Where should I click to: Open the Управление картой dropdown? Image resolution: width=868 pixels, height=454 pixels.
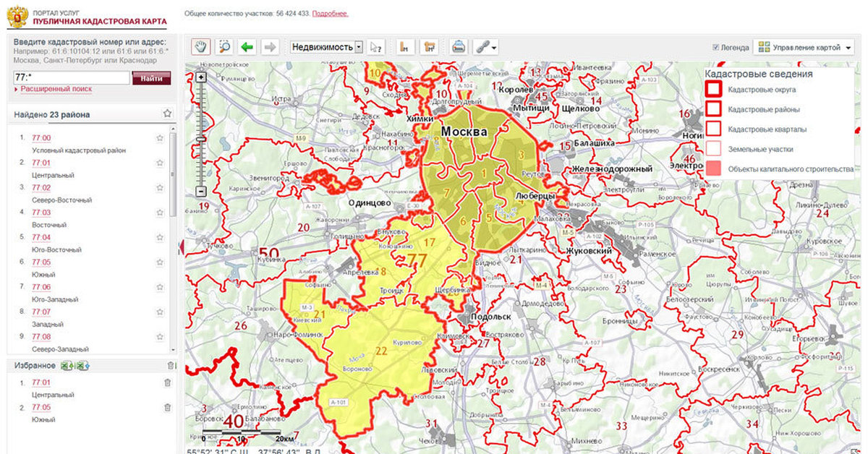point(804,47)
